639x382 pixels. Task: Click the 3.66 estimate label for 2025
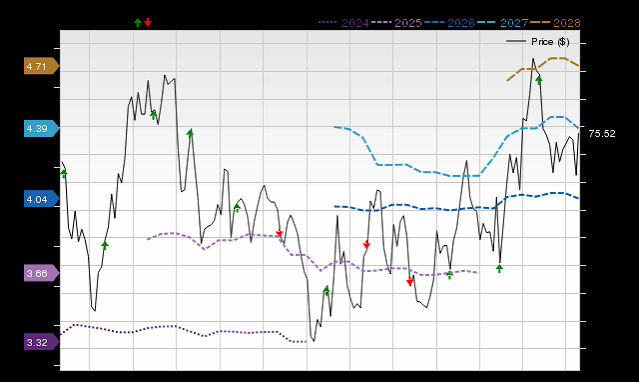[42, 273]
